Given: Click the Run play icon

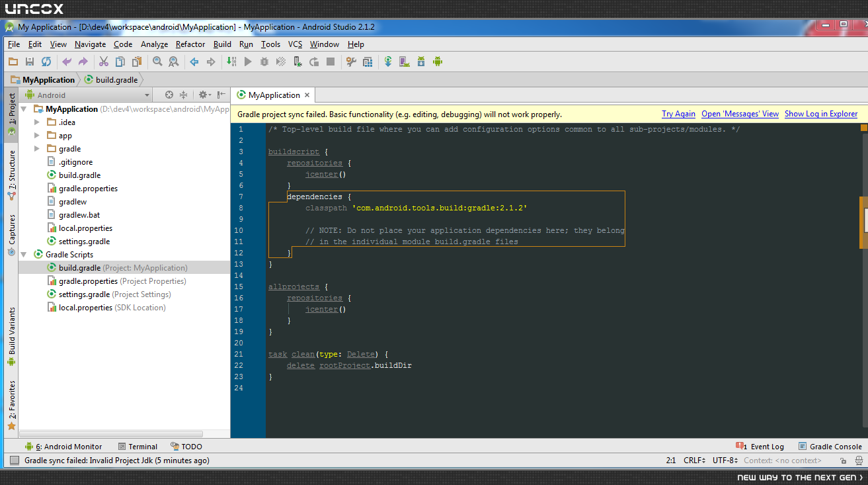Looking at the screenshot, I should pos(248,62).
